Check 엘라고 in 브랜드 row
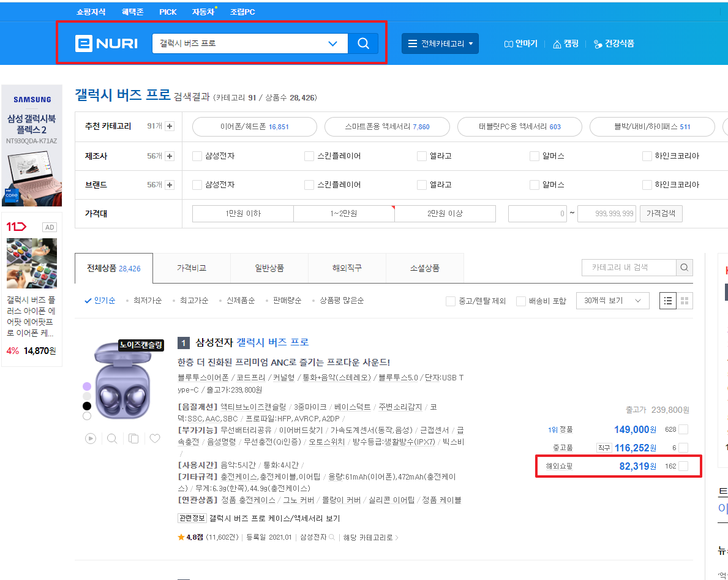Screen dimensions: 728x580 [x=422, y=185]
